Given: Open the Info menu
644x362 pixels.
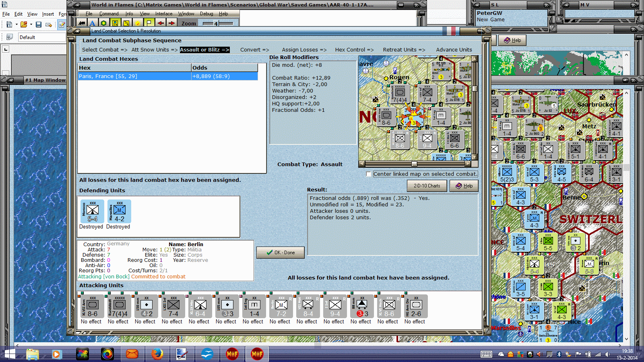Looking at the screenshot, I should click(x=129, y=14).
